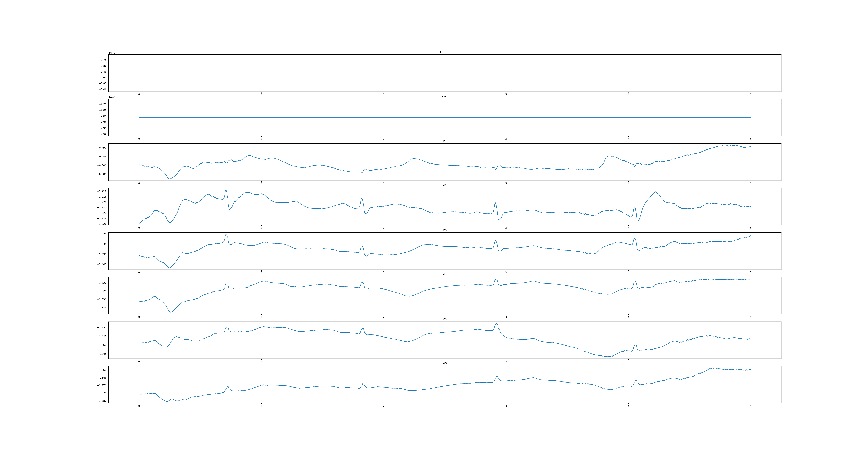Image resolution: width=868 pixels, height=453 pixels.
Task: Click the −0.805 y-axis tick on V1
Action: click(102, 174)
